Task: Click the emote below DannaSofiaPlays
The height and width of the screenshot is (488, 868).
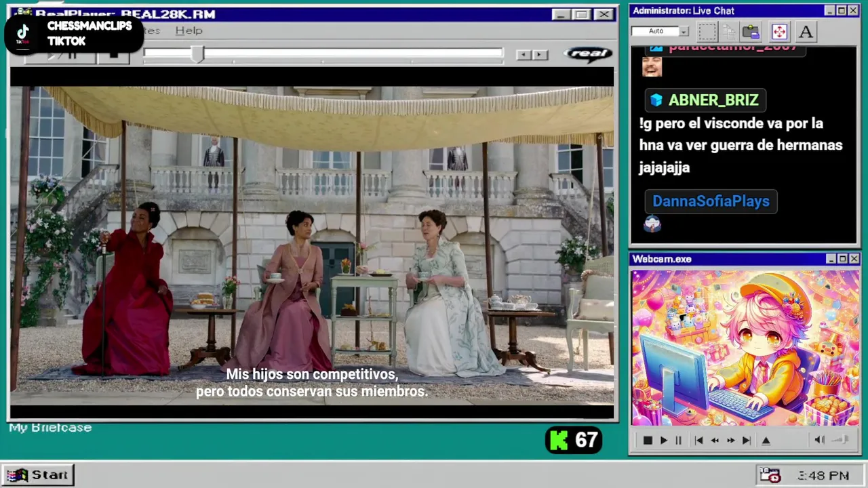Action: 652,224
